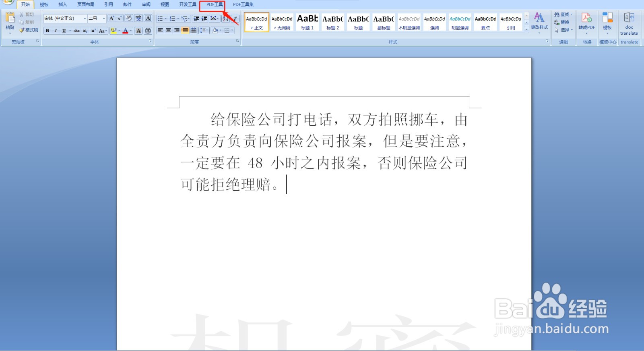Viewport: 644px width, 351px height.
Task: Click in the document text body
Action: click(324, 152)
